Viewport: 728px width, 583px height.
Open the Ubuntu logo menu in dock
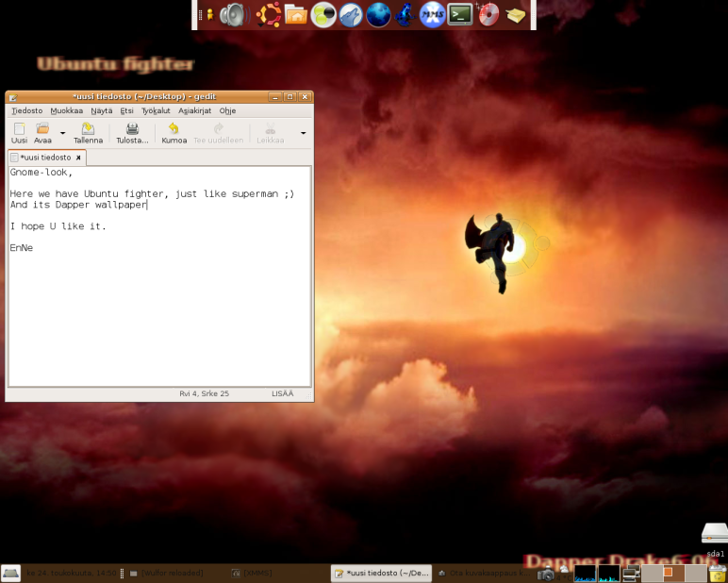270,15
